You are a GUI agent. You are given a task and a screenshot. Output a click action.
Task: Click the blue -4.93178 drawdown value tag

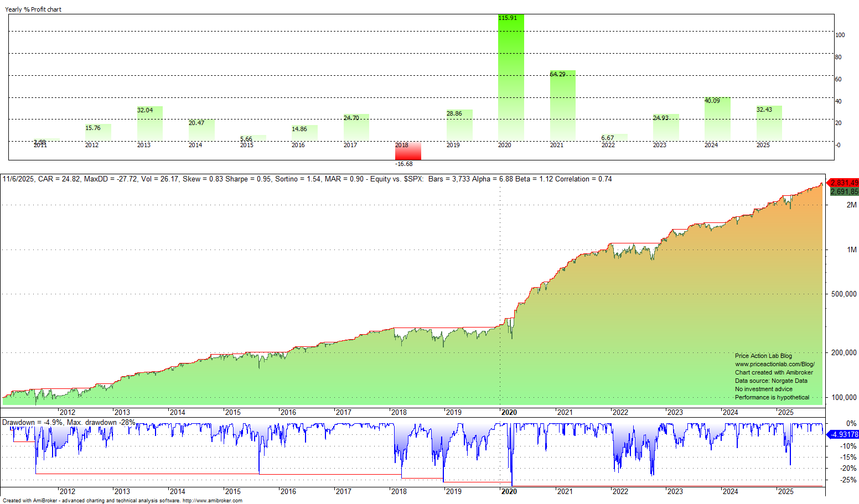[844, 435]
